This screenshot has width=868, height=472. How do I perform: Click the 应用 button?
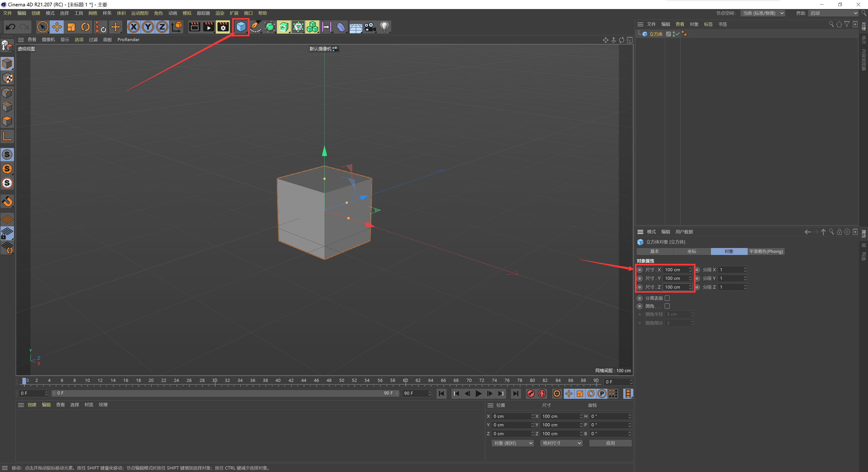click(x=610, y=443)
